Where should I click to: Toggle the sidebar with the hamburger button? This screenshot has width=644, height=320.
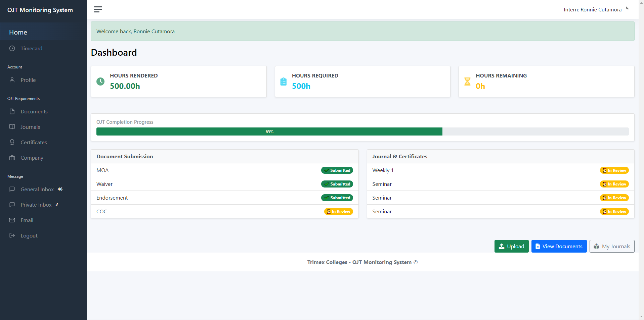point(98,9)
